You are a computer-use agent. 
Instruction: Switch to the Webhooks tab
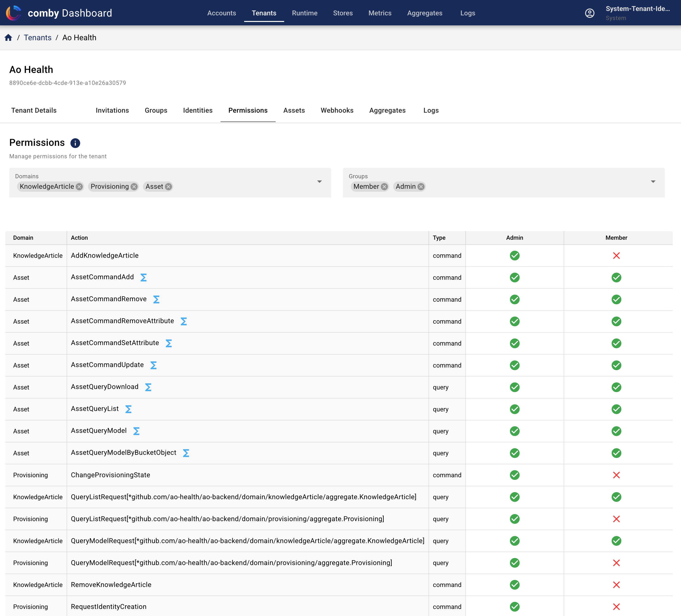tap(337, 110)
